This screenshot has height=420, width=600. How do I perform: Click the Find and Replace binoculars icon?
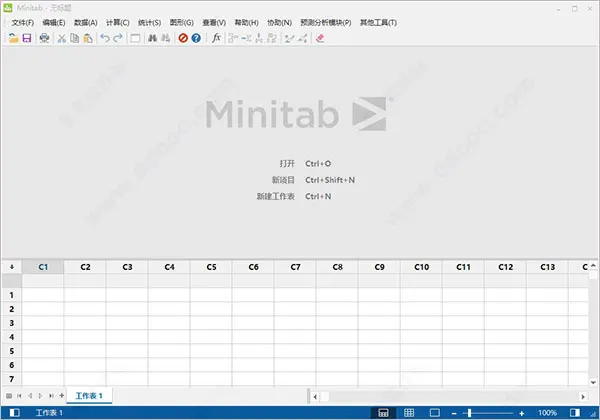click(165, 38)
